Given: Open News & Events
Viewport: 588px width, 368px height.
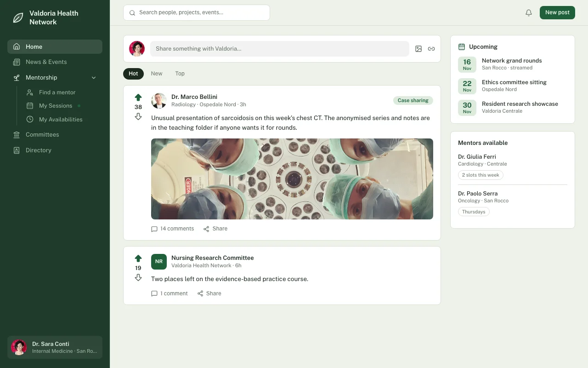Looking at the screenshot, I should [55, 62].
